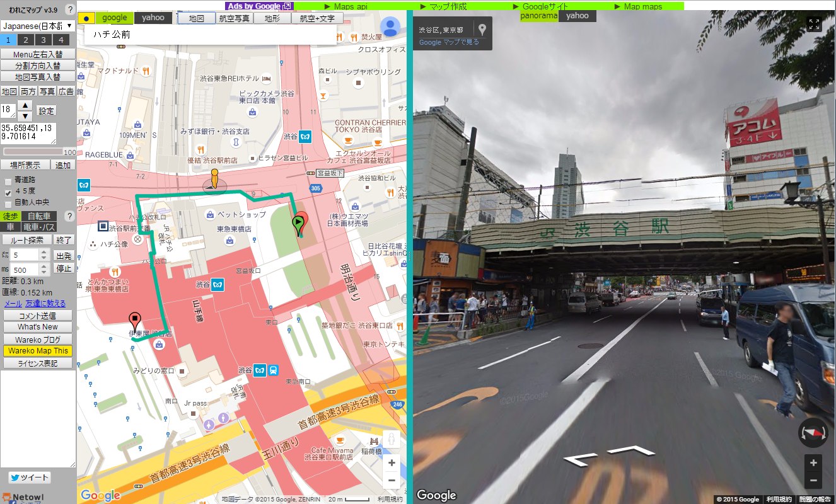
Task: Switch map provider to google tab
Action: point(115,18)
